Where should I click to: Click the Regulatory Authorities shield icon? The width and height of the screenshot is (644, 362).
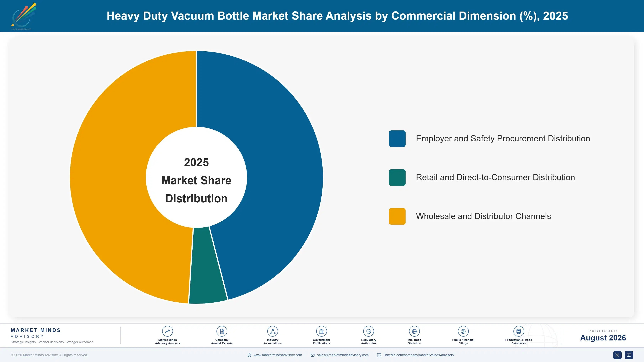(x=368, y=331)
